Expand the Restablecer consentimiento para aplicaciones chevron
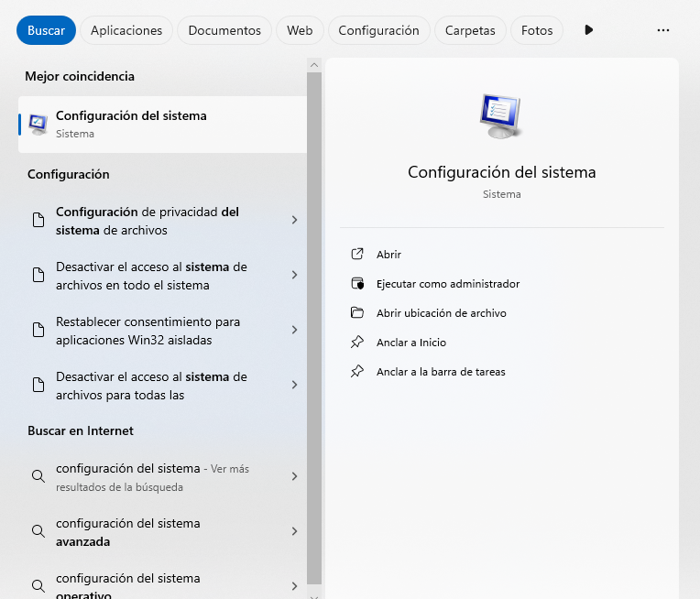The image size is (700, 599). pyautogui.click(x=294, y=330)
